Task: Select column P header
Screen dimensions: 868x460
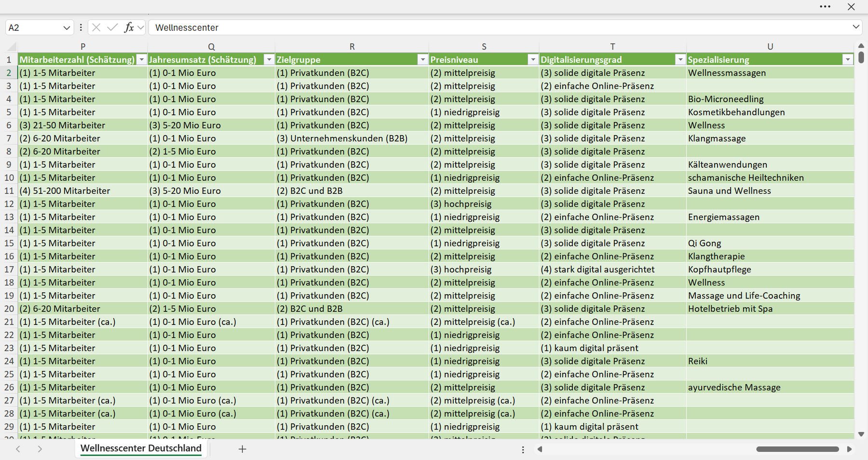Action: tap(83, 47)
